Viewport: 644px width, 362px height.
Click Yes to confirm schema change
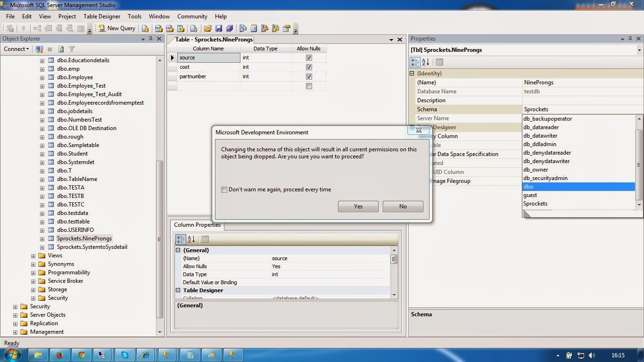tap(358, 206)
